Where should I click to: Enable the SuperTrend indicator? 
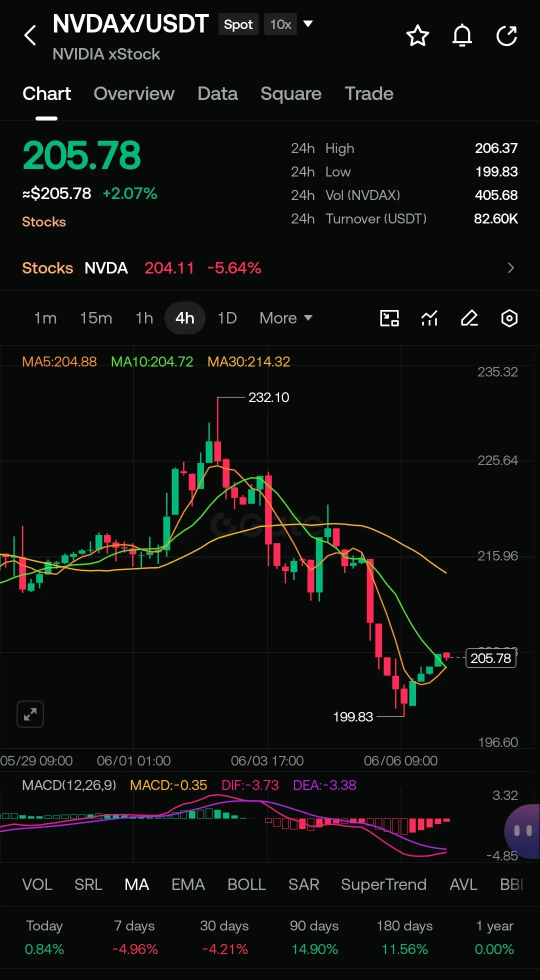pyautogui.click(x=383, y=884)
